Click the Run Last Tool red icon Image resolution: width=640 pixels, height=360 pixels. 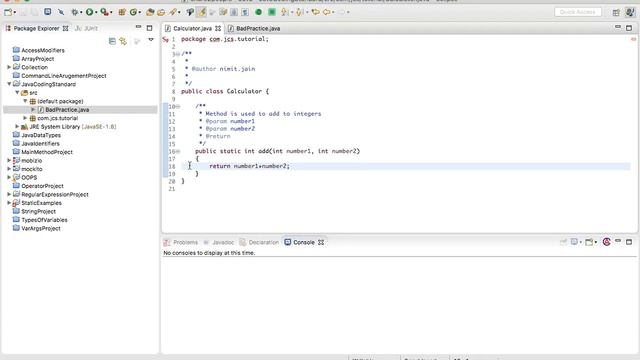click(104, 12)
